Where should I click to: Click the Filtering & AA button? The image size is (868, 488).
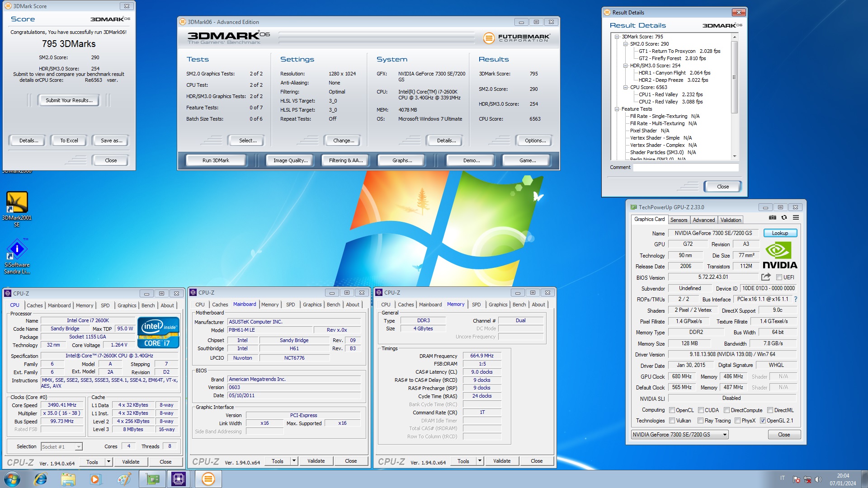(346, 160)
